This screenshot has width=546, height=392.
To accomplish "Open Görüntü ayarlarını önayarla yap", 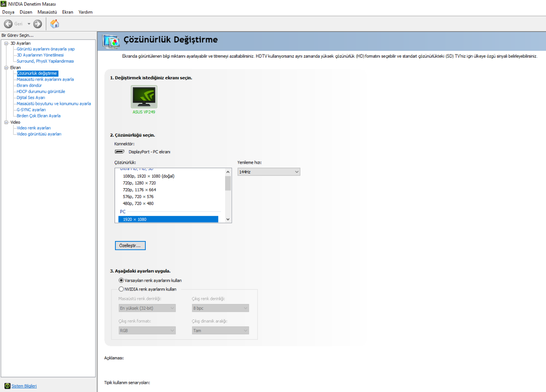I will pyautogui.click(x=45, y=49).
